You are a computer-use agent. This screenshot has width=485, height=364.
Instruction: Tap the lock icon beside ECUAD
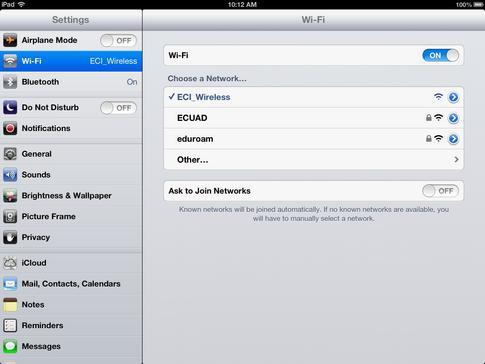(429, 118)
